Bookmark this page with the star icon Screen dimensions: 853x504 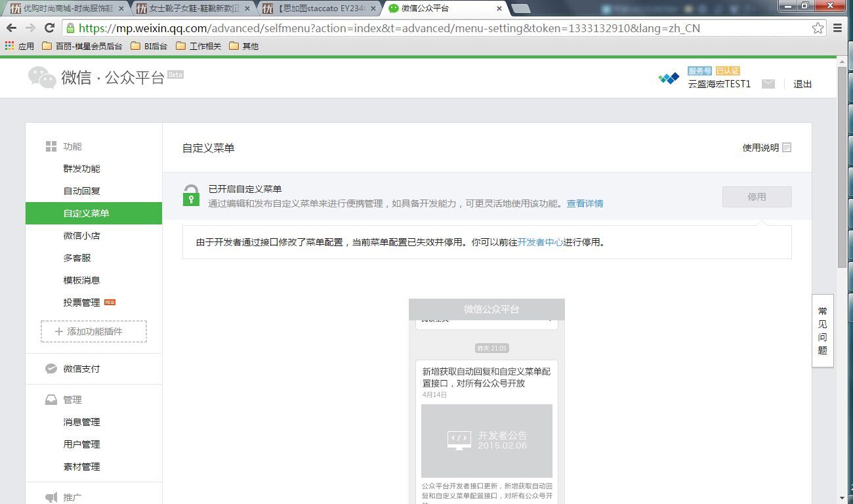tap(818, 28)
